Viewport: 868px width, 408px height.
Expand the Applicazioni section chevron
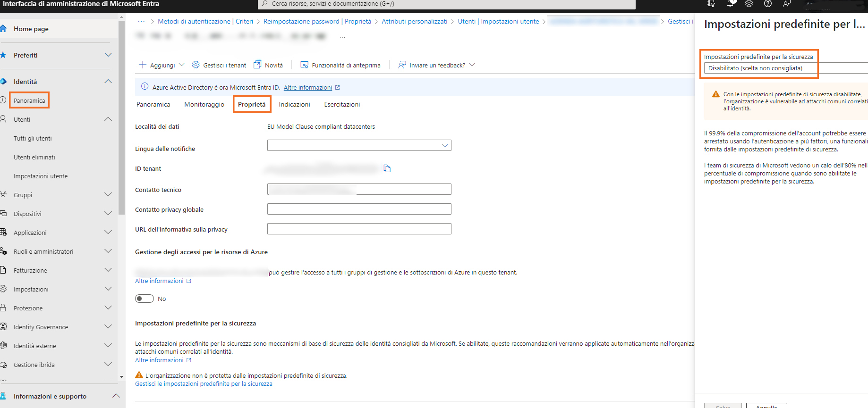pos(108,232)
